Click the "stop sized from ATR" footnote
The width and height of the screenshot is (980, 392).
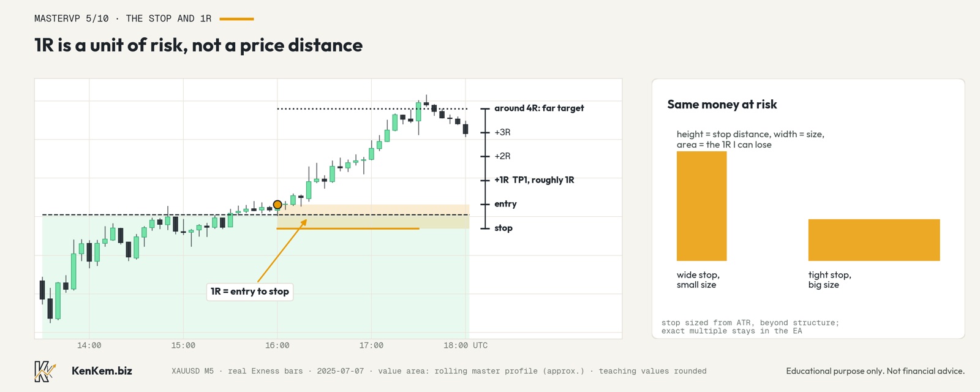tap(750, 327)
